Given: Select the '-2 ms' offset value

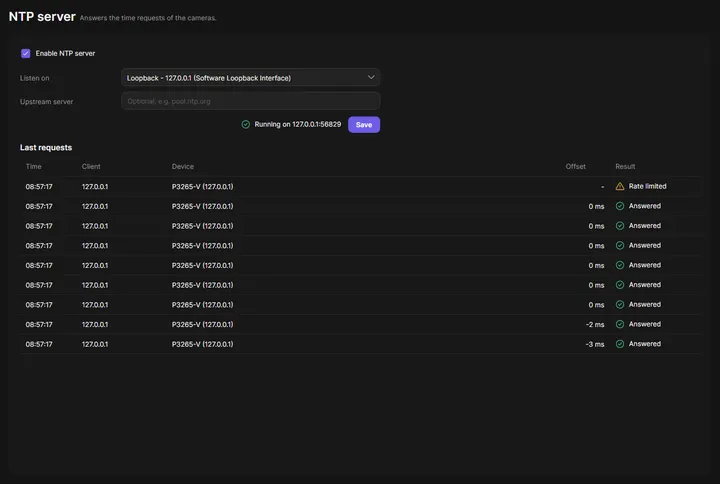Looking at the screenshot, I should tap(595, 325).
